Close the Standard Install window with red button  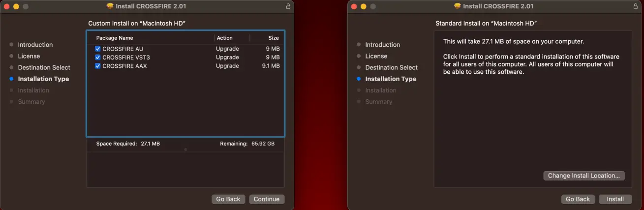point(354,6)
